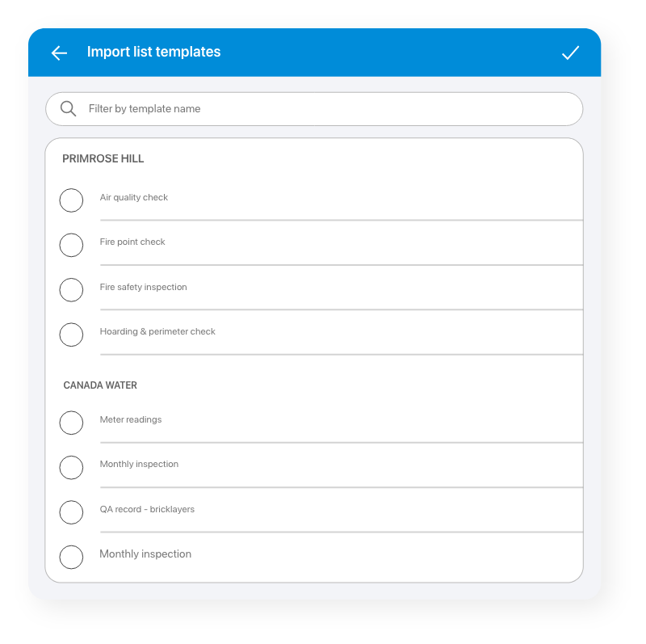The height and width of the screenshot is (644, 646).
Task: Click the Air quality check template name
Action: click(134, 198)
